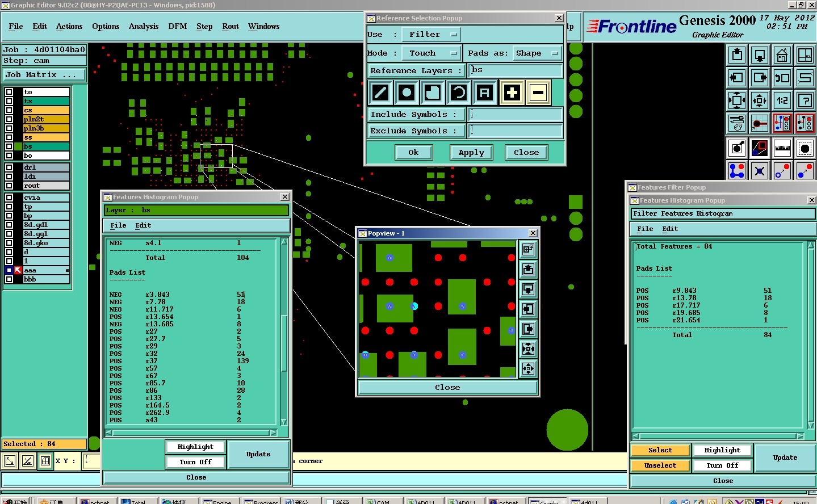Click the previous view (undo zoom) icon
This screenshot has width=817, height=504.
(782, 78)
